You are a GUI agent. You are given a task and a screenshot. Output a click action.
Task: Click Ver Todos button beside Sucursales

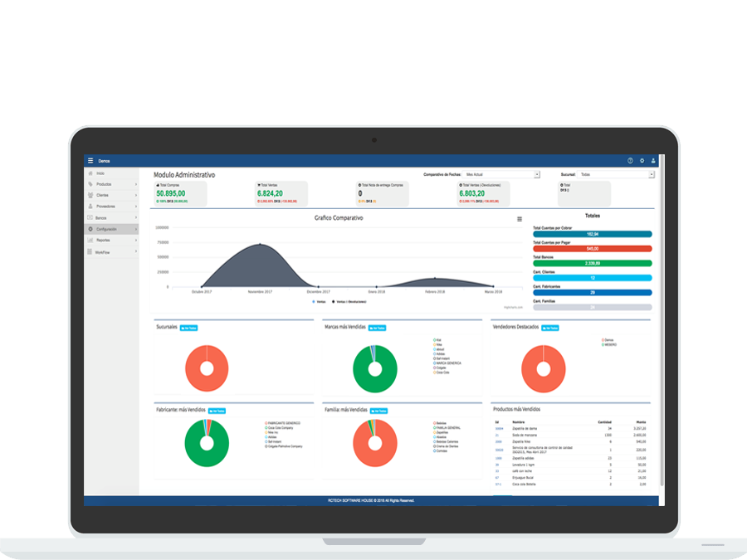(189, 328)
